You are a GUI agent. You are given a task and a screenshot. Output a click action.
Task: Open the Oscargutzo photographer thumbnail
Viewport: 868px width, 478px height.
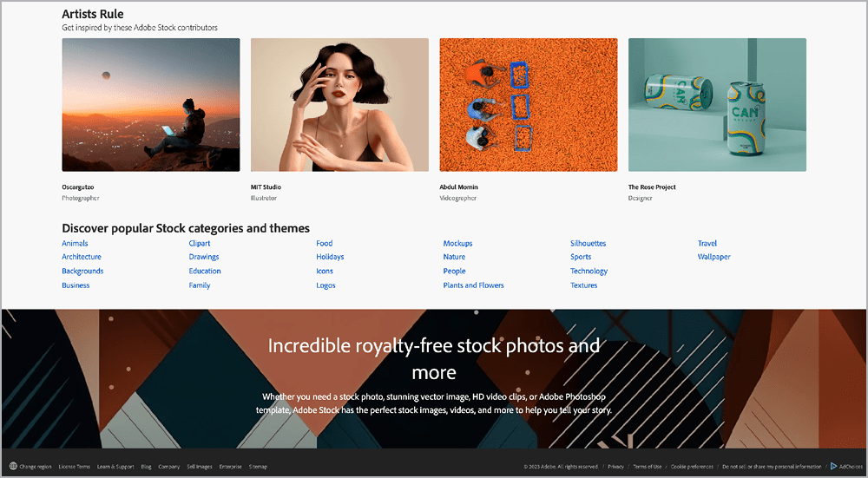(x=151, y=105)
